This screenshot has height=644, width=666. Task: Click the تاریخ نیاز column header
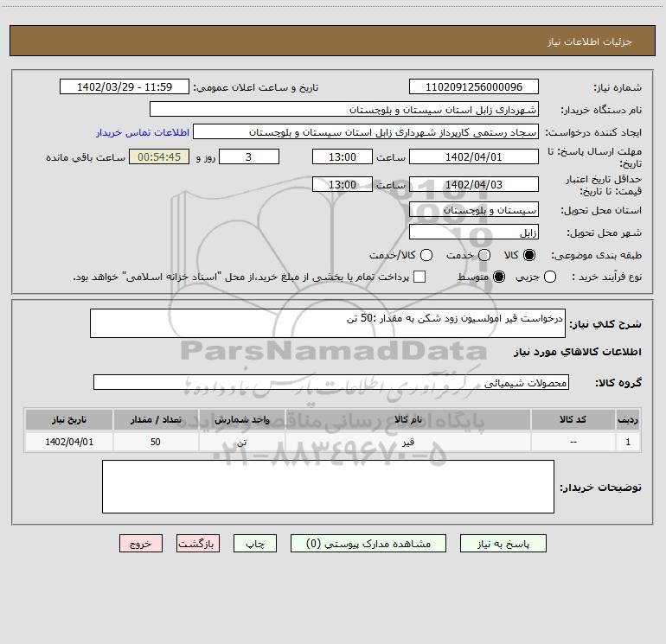click(69, 419)
